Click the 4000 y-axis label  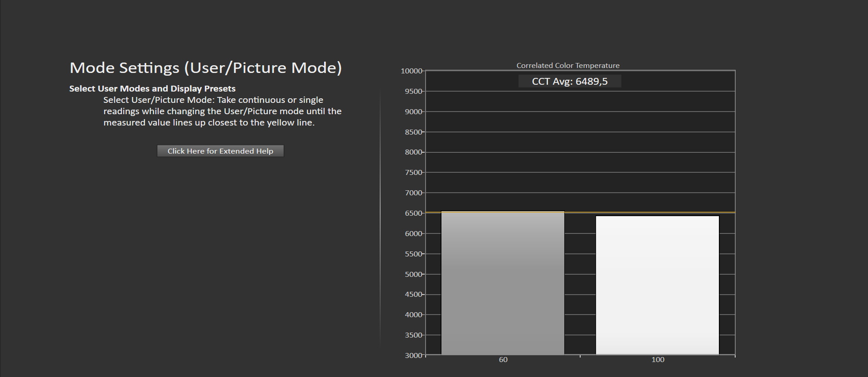(413, 315)
